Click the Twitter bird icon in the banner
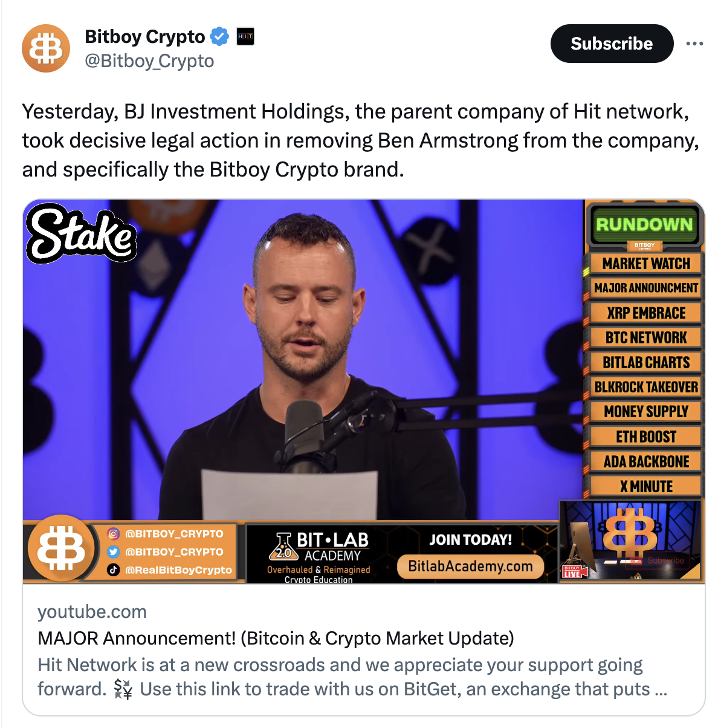The width and height of the screenshot is (718, 728). coord(113,552)
